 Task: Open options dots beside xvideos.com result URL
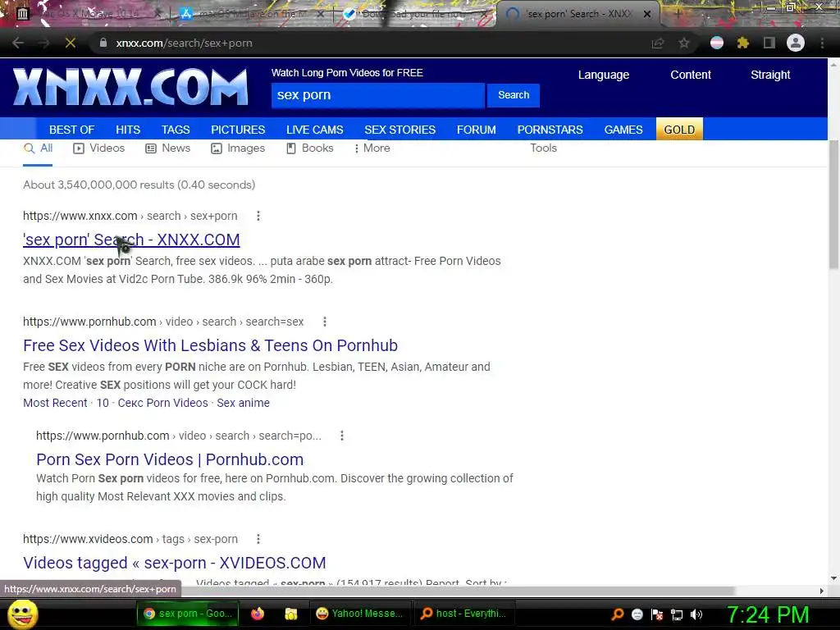tap(258, 539)
